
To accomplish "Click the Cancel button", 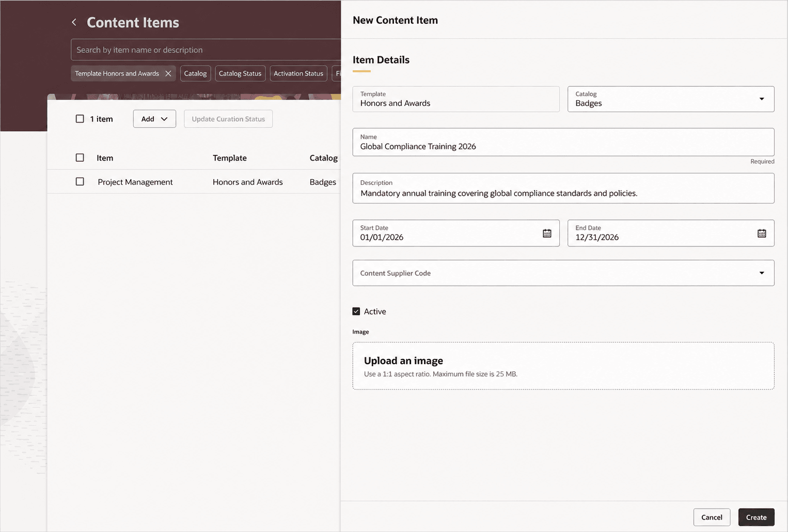I will (x=712, y=517).
